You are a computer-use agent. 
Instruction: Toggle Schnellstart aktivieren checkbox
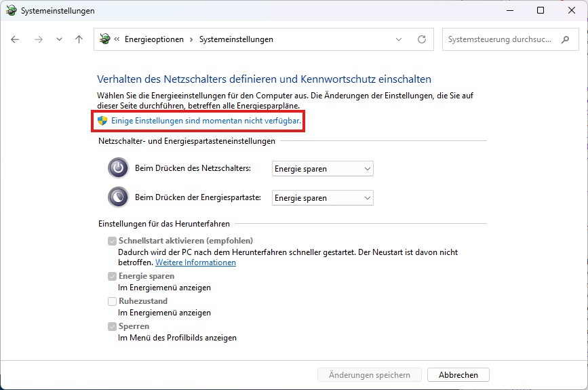[112, 241]
